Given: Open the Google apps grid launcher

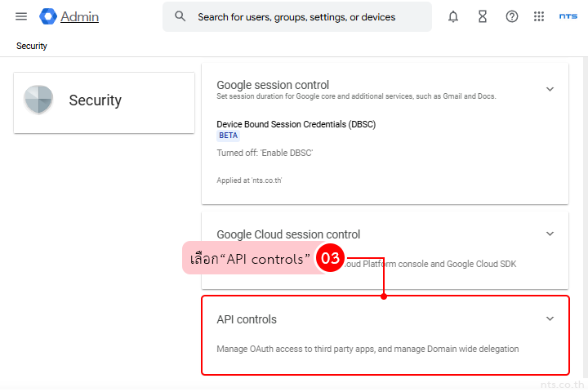Looking at the screenshot, I should pos(539,16).
